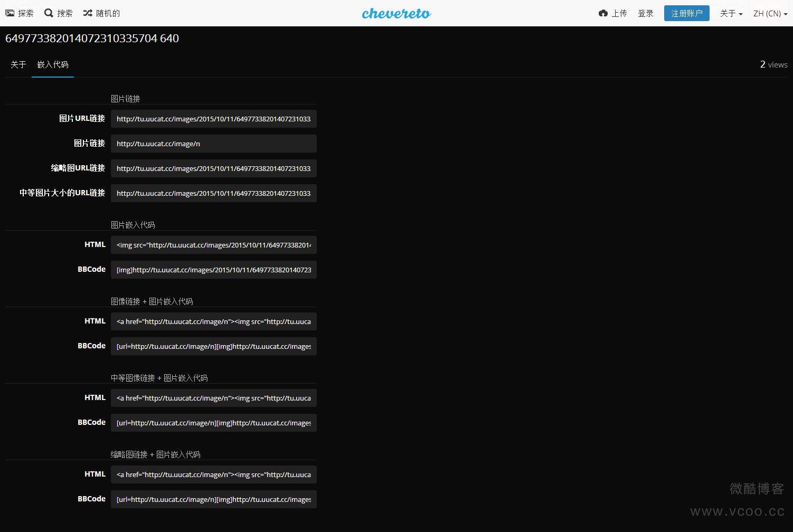Open search via magnifier icon
The image size is (793, 532).
pos(49,13)
